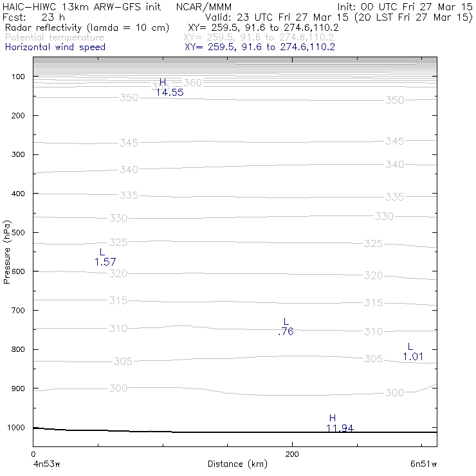Click the "HAIC-HIWC 13km ARW-GFS init" title text

[x=81, y=6]
